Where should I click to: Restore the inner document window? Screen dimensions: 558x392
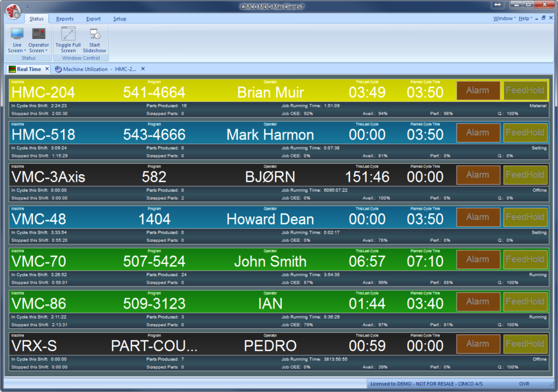(543, 18)
